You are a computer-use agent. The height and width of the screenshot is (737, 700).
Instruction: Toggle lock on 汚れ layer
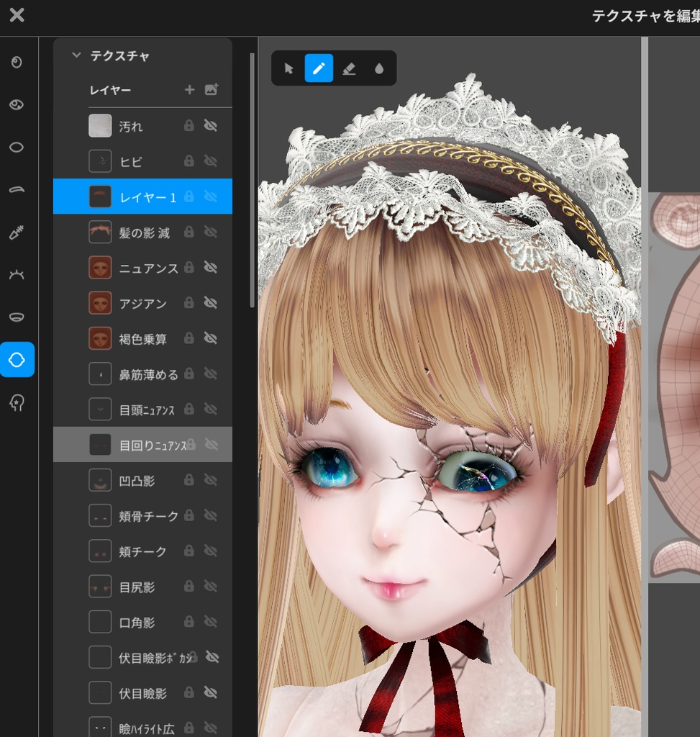coord(189,125)
